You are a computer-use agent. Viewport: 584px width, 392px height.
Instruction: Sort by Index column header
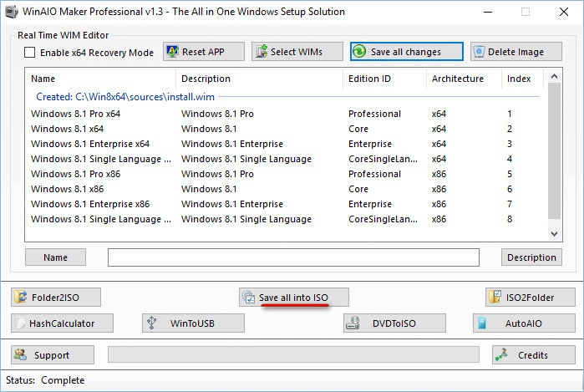[522, 79]
